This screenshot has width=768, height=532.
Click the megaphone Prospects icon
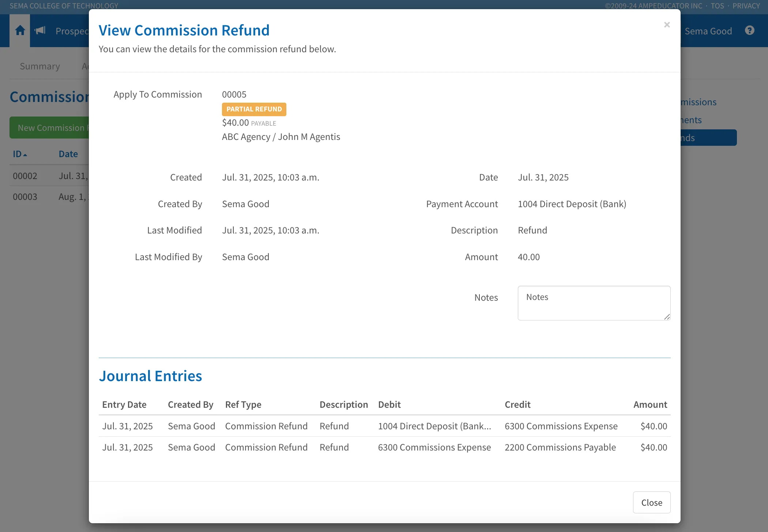40,31
